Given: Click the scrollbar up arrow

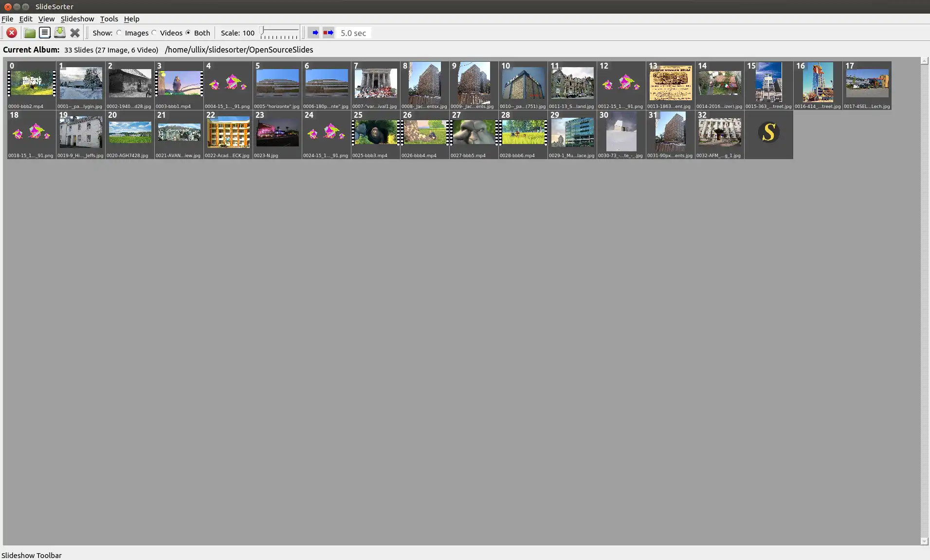Looking at the screenshot, I should click(925, 61).
